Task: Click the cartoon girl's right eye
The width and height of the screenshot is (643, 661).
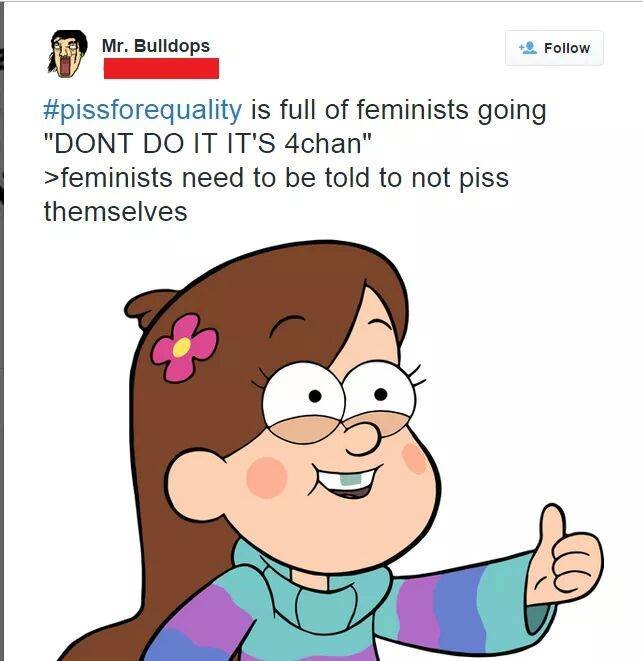Action: coord(379,394)
